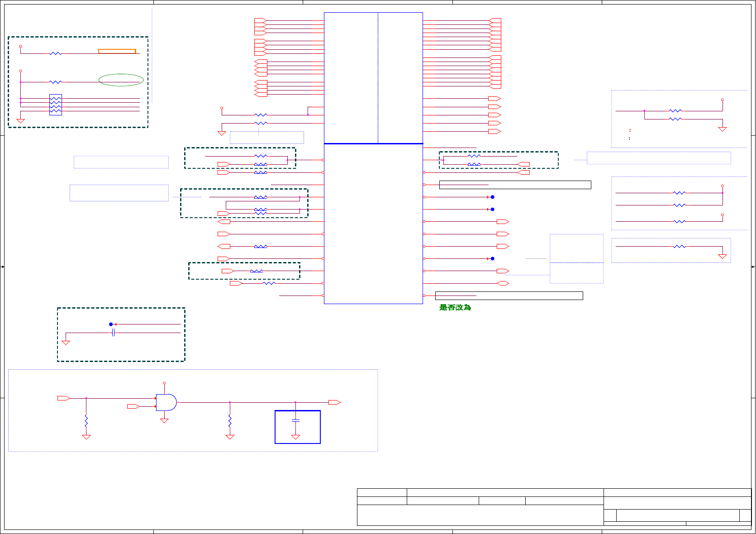This screenshot has height=534, width=756.
Task: Select the lower input port of the AND gate
Action: pyautogui.click(x=133, y=406)
